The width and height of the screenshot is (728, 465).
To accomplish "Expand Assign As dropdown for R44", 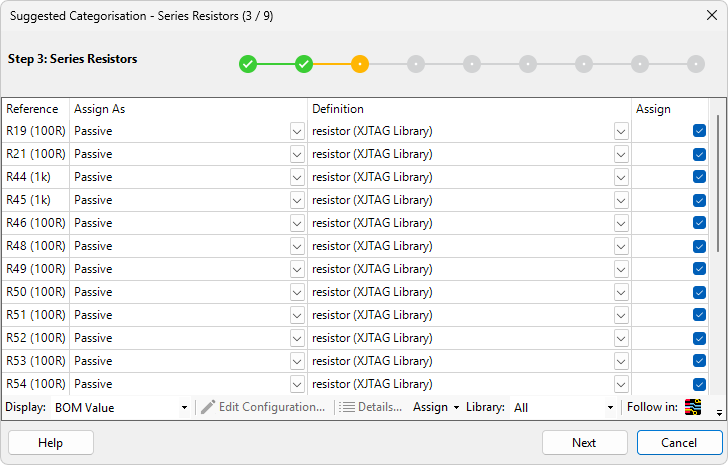I will point(297,177).
